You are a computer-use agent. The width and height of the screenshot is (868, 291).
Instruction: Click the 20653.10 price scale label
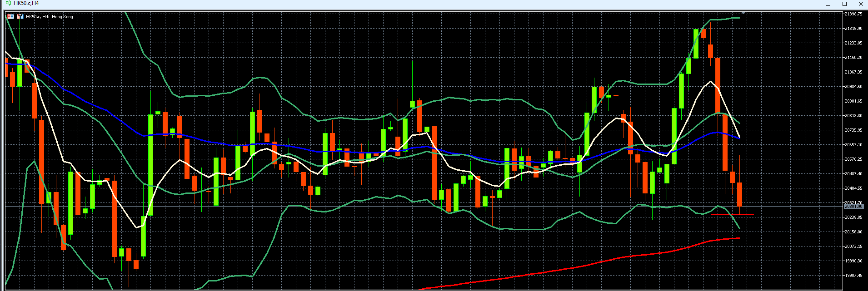(853, 145)
